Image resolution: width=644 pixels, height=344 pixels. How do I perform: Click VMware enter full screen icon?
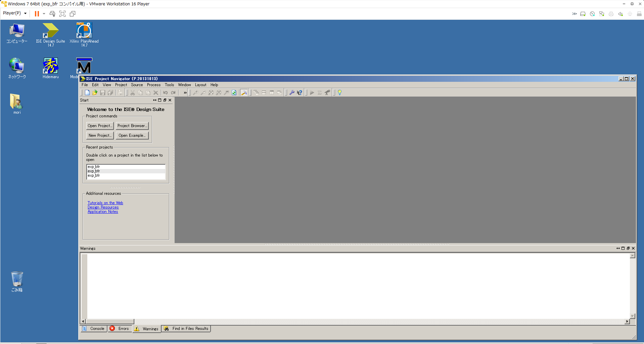coord(62,14)
